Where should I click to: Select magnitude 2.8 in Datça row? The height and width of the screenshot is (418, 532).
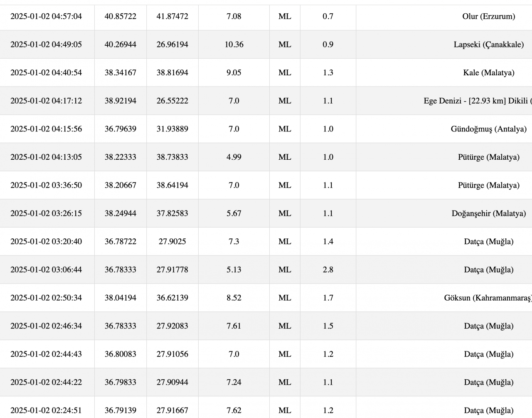(328, 270)
